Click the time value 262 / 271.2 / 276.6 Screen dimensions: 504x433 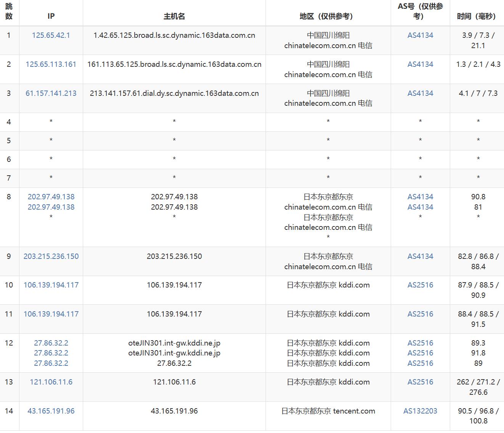(478, 387)
